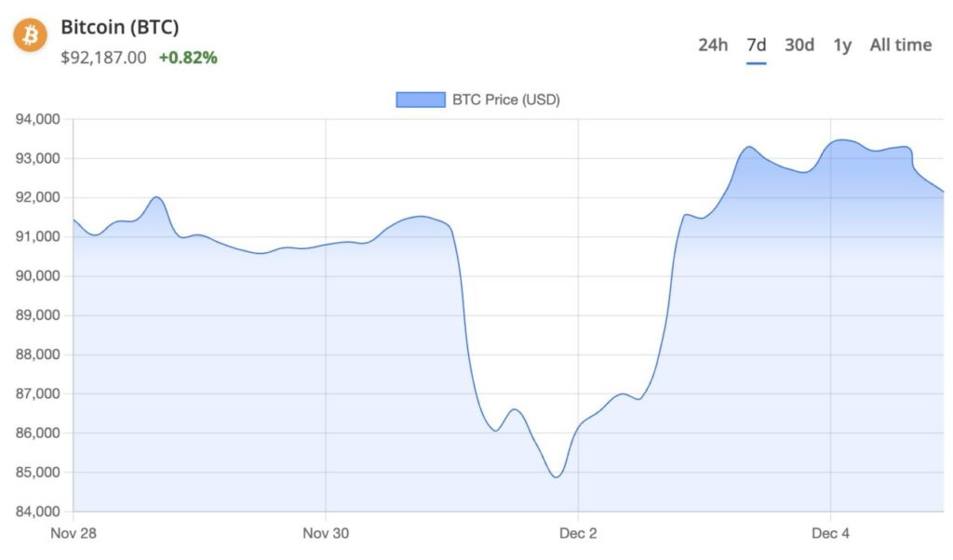View the 1y price history
The image size is (953, 560).
(x=842, y=44)
